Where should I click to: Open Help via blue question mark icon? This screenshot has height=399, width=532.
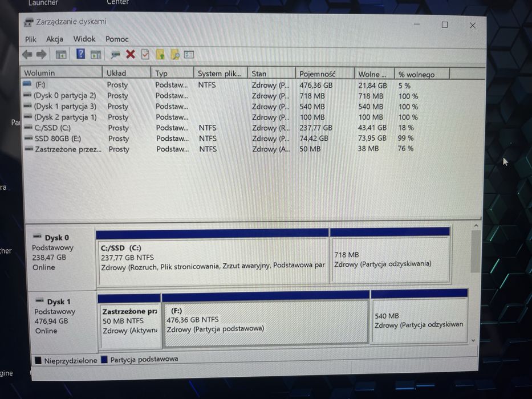(80, 54)
